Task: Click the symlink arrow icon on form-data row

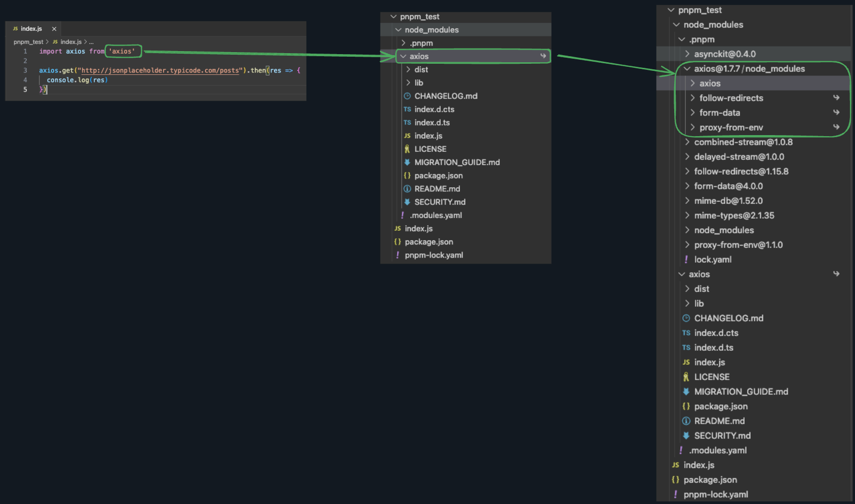Action: coord(836,112)
